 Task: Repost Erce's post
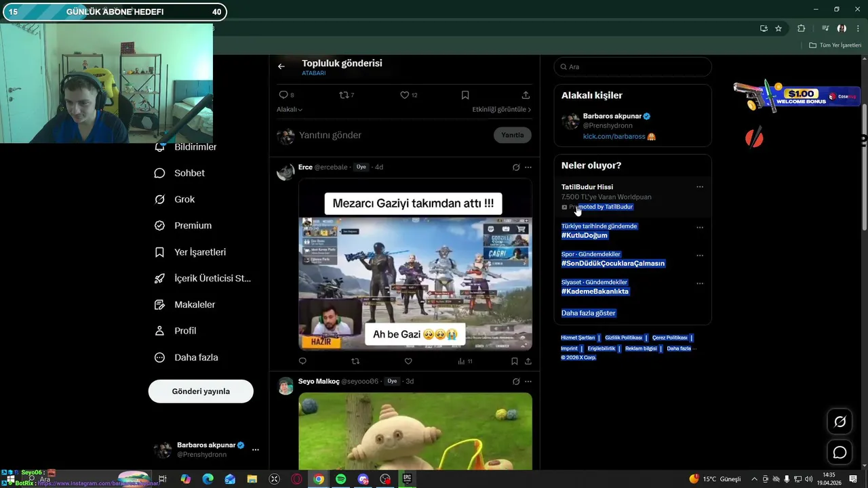(355, 361)
